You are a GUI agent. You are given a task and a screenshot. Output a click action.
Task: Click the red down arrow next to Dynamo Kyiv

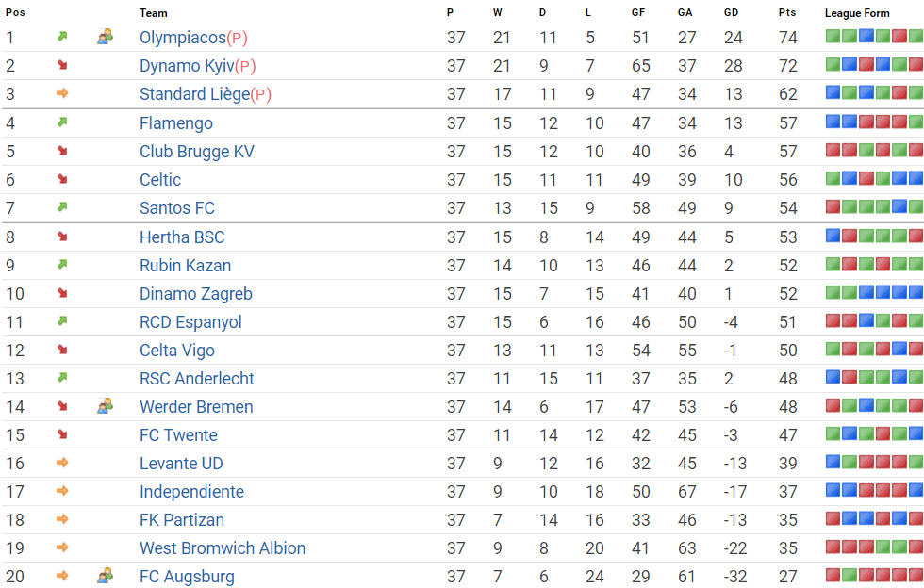coord(62,65)
